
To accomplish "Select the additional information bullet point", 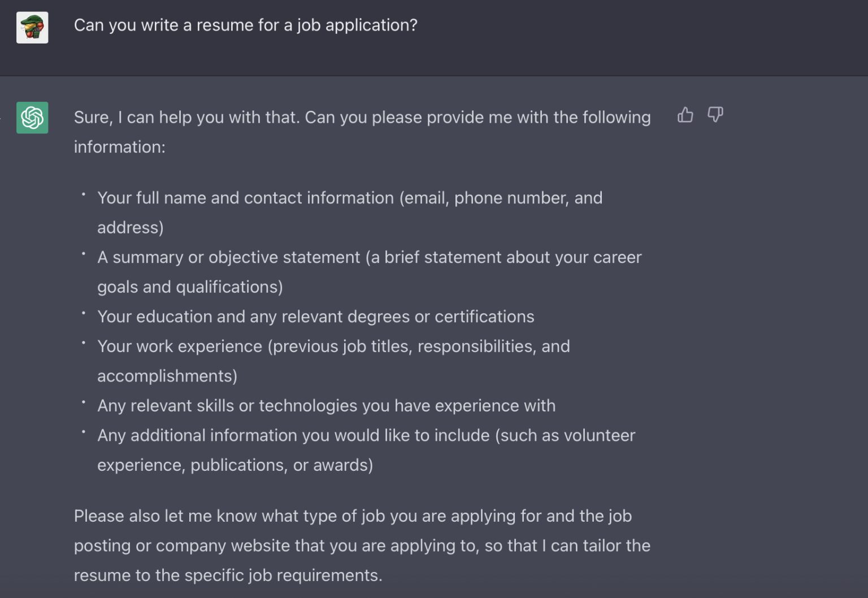I will (366, 435).
